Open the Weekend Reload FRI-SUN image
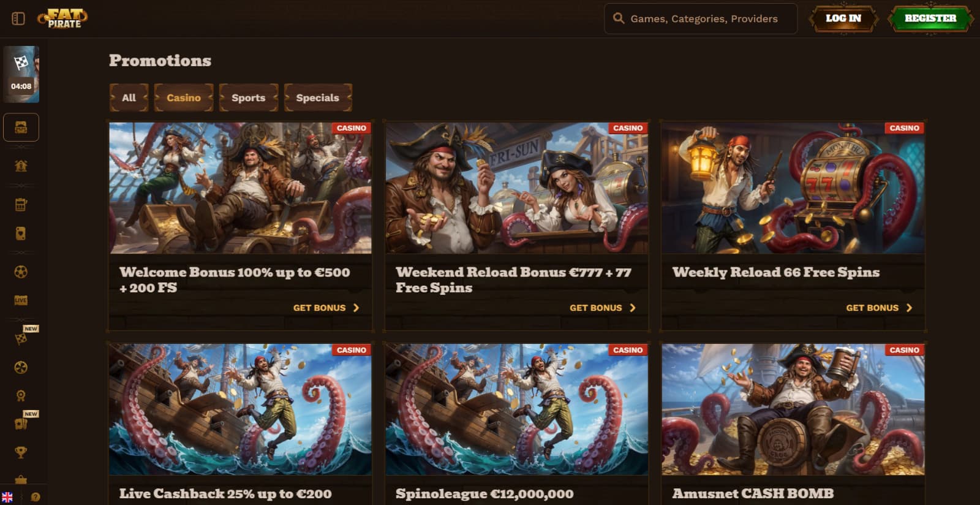Viewport: 980px width, 505px height. 516,188
